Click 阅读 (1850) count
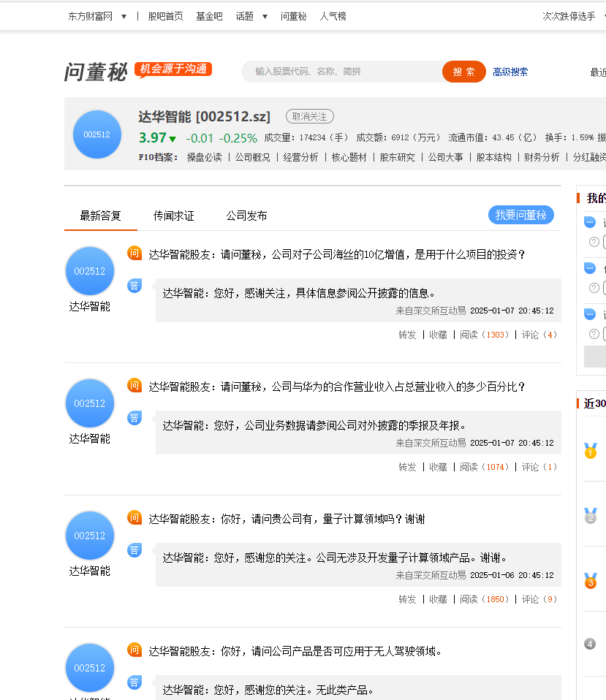The width and height of the screenshot is (606, 700). 484,599
